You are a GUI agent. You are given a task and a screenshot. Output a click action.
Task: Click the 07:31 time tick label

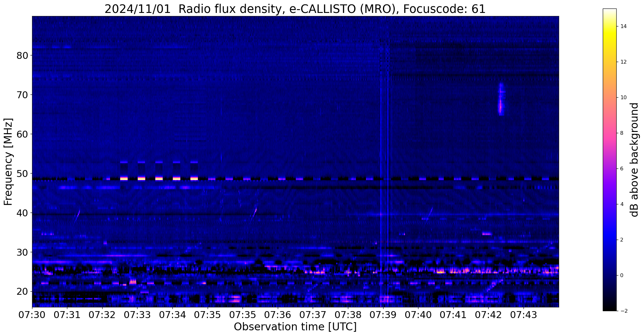click(x=67, y=315)
